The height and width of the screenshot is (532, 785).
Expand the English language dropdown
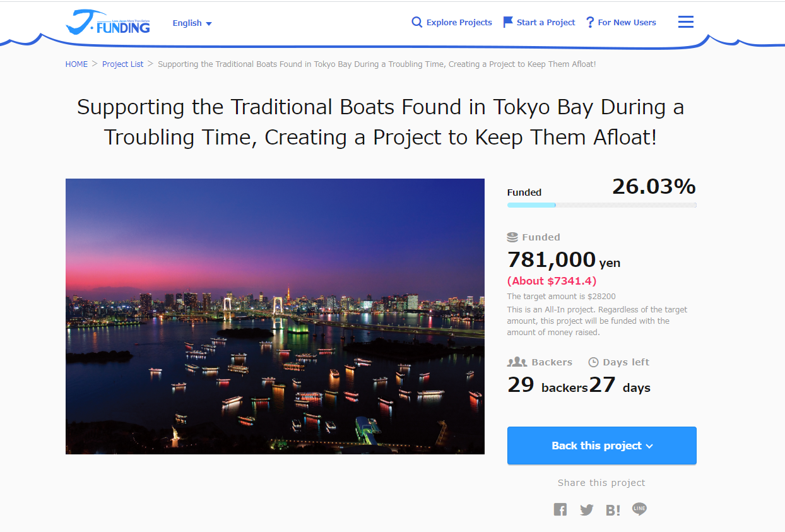(192, 23)
